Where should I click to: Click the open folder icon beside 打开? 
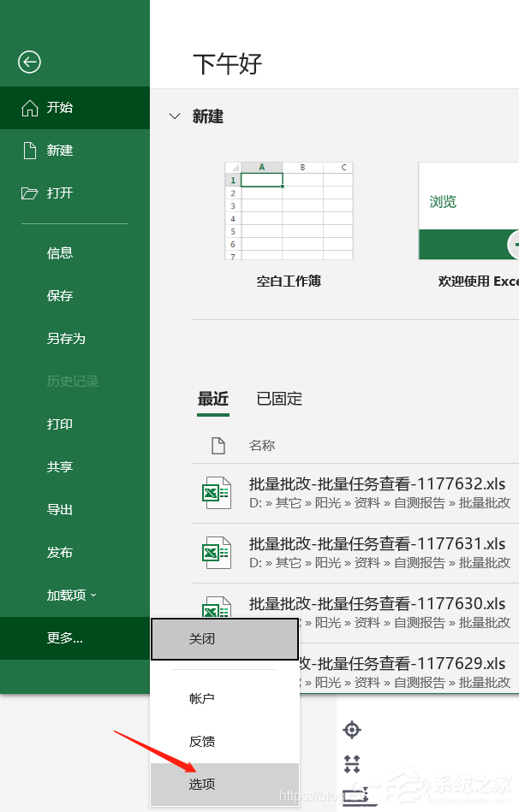pyautogui.click(x=30, y=193)
